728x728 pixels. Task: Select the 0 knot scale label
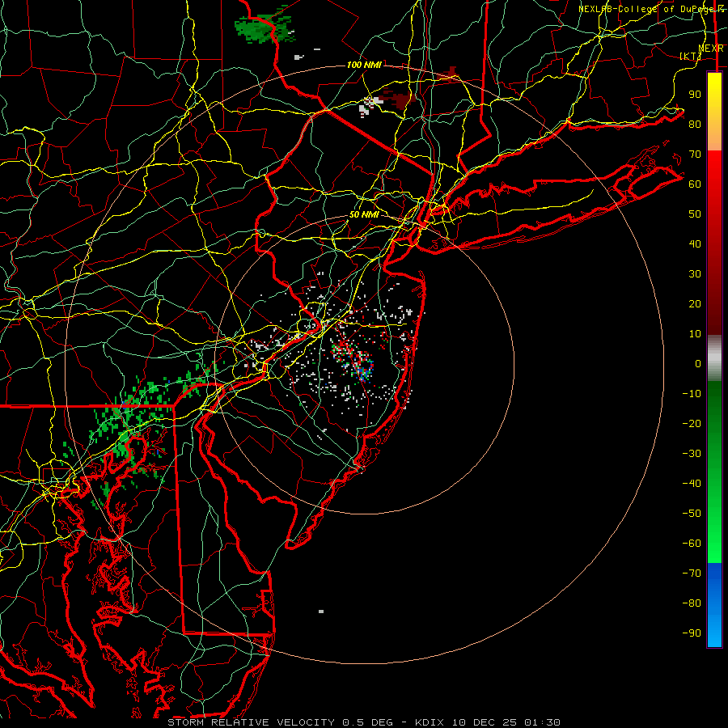698,363
